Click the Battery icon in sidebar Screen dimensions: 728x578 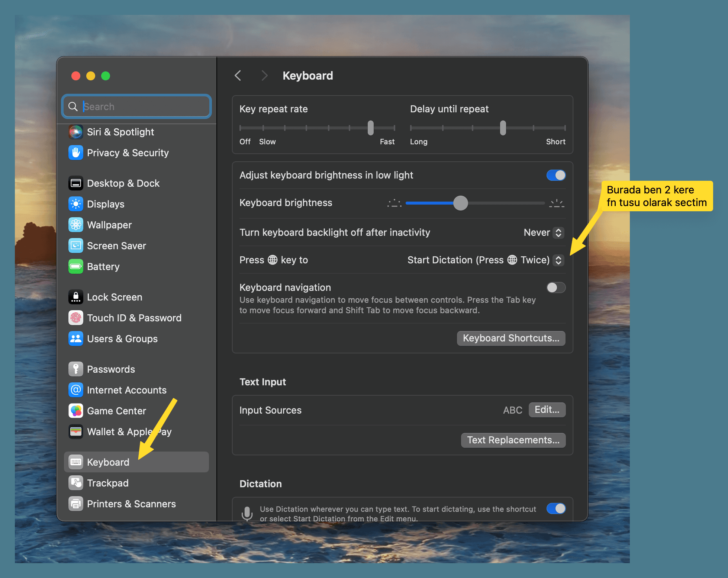pyautogui.click(x=76, y=267)
